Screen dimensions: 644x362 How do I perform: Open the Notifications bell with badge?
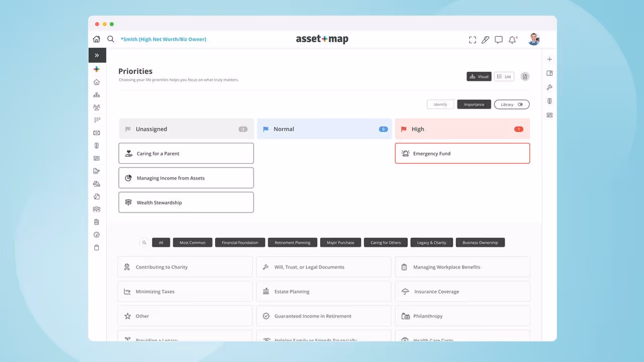(512, 39)
